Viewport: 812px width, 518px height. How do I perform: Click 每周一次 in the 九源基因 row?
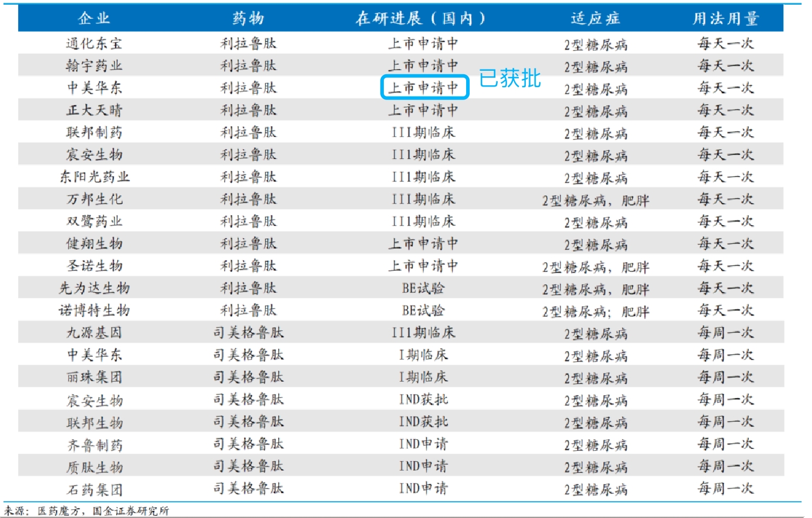[726, 333]
